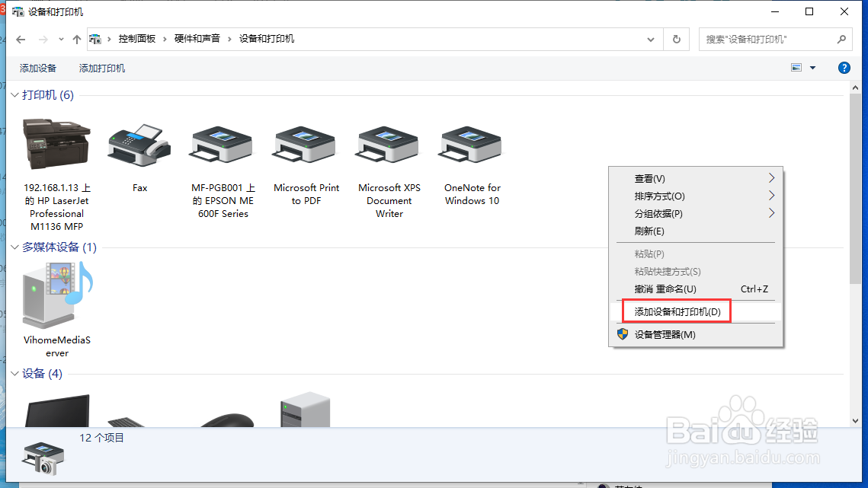Collapse the 打印机 (6) group

[15, 95]
